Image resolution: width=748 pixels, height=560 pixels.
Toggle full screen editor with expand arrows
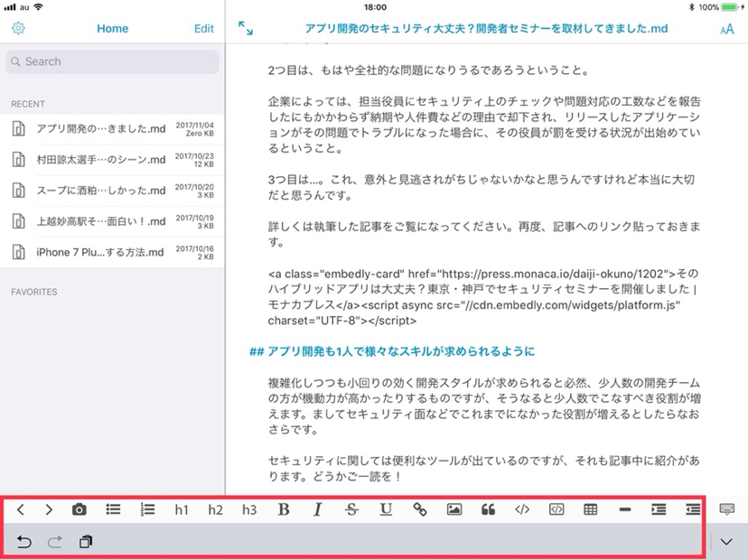point(246,28)
